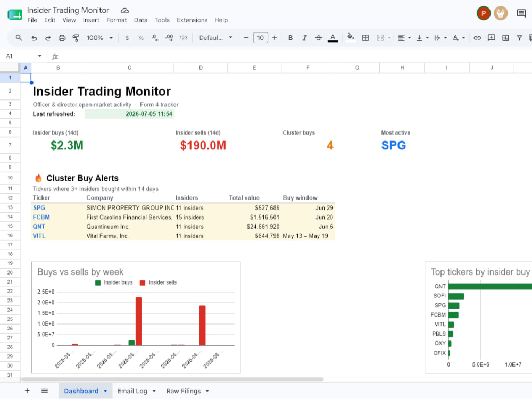Open horizontal align dropdown
This screenshot has width=532, height=399.
point(404,38)
